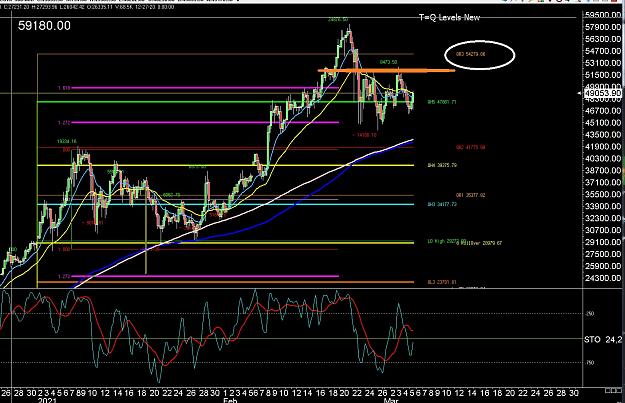Select 46700.00 on the price scale
This screenshot has height=403, width=625.
tap(603, 110)
